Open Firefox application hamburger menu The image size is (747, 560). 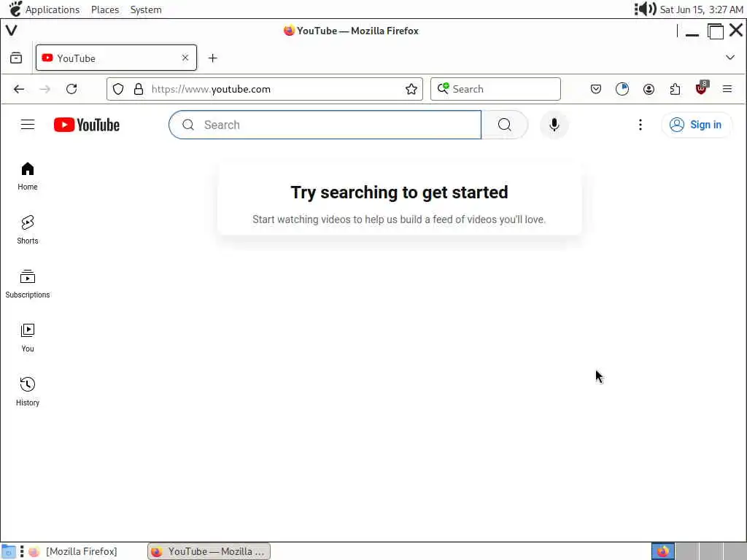pyautogui.click(x=727, y=89)
